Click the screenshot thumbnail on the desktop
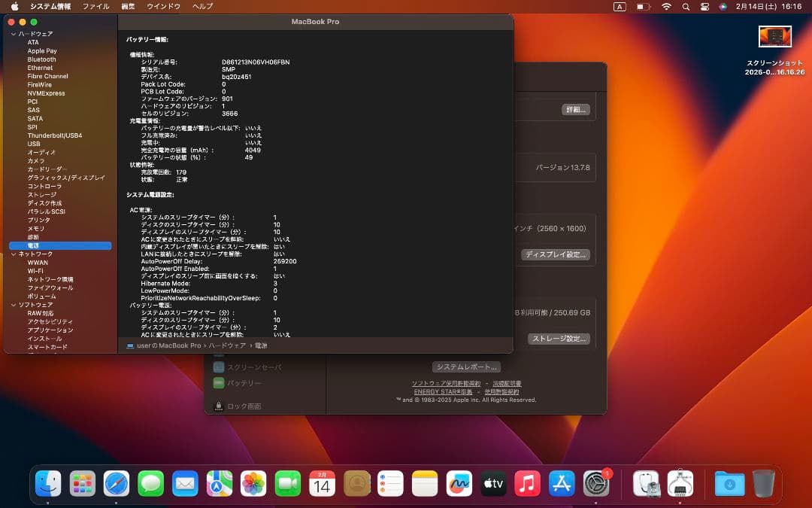This screenshot has width=812, height=508. tap(774, 36)
